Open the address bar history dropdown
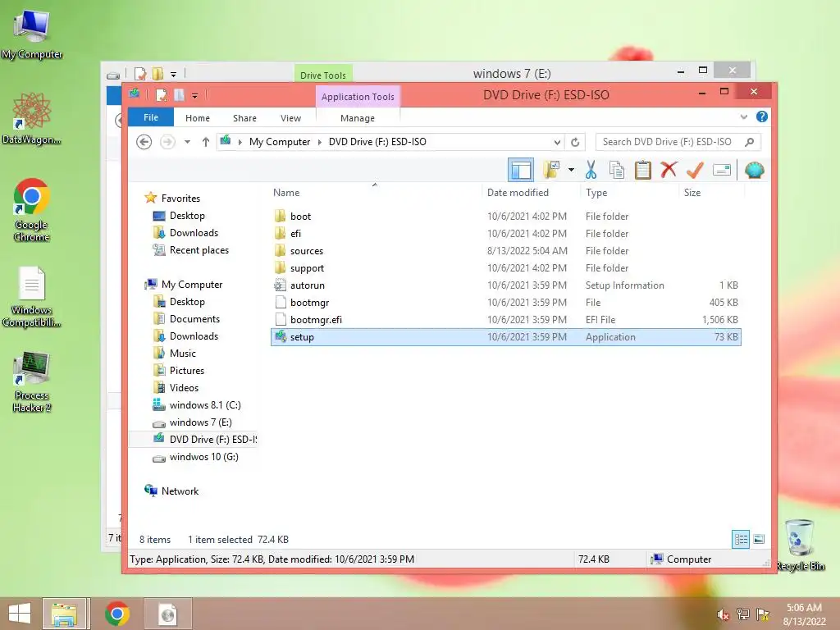 [x=557, y=142]
